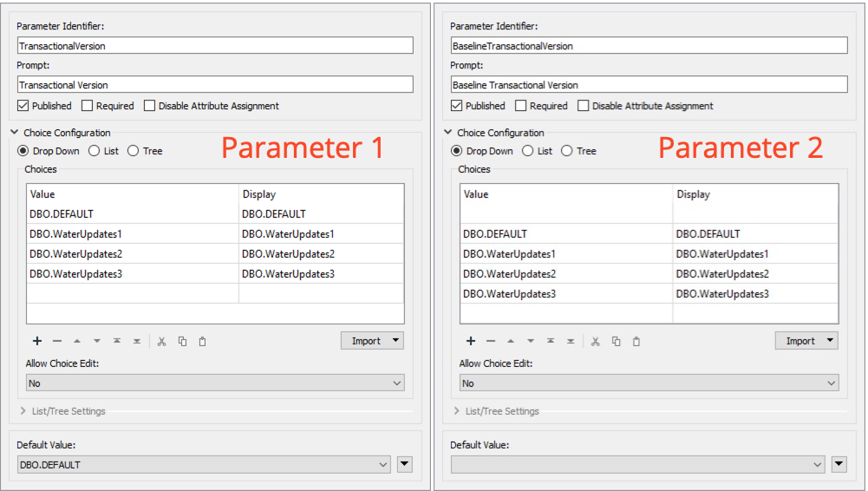The image size is (868, 491).
Task: Click the paste clipboard icon in Parameter 1
Action: (x=202, y=341)
